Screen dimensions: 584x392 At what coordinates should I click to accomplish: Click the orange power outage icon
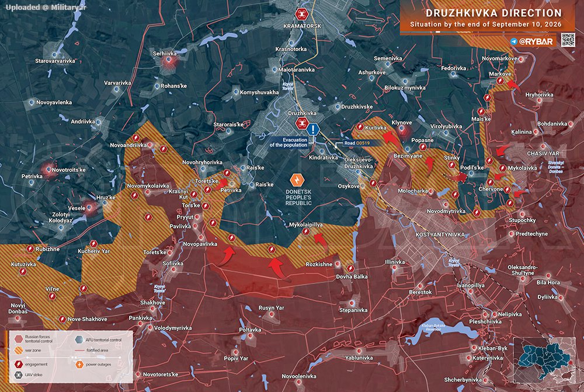(297, 180)
